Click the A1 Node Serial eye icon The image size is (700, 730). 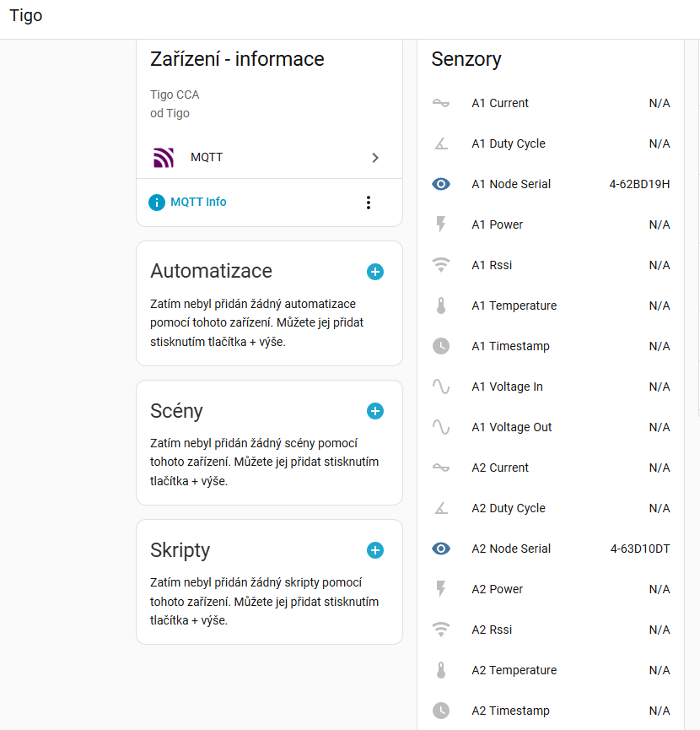point(441,184)
